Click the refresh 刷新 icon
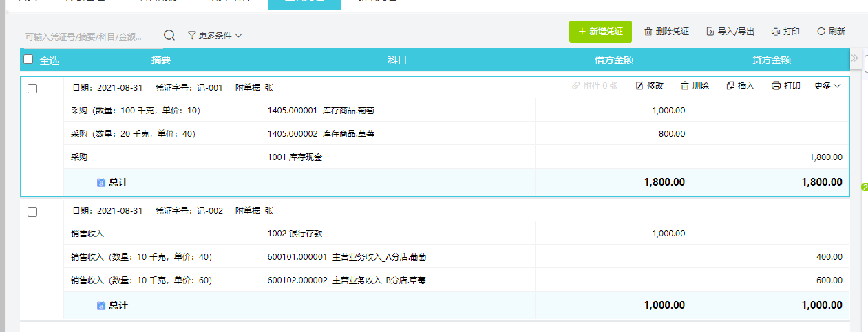868x332 pixels. tap(821, 32)
